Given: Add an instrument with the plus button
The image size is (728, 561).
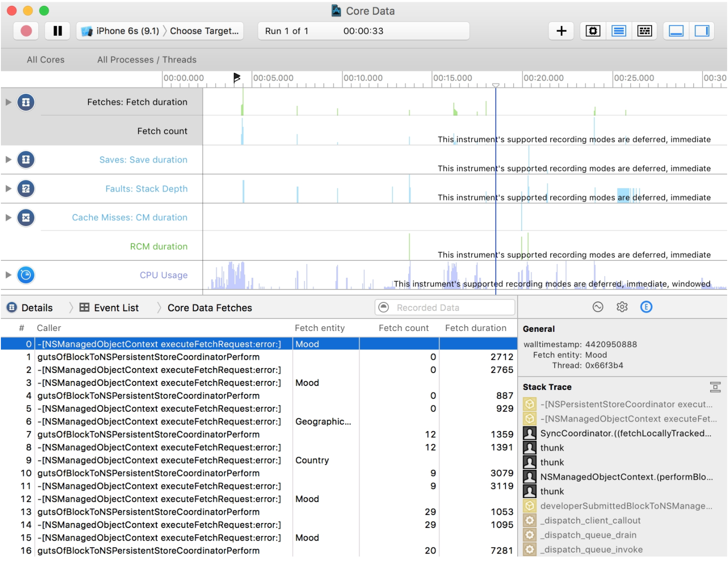Looking at the screenshot, I should tap(561, 31).
